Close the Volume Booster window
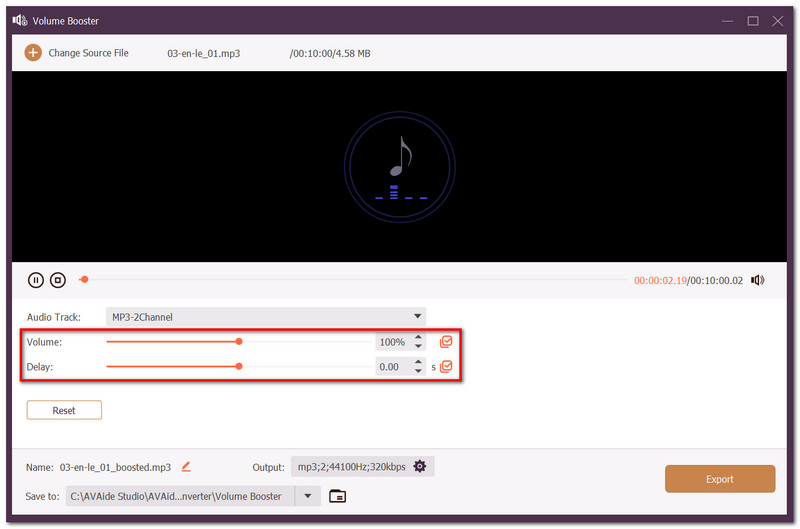The width and height of the screenshot is (800, 529). [x=778, y=21]
